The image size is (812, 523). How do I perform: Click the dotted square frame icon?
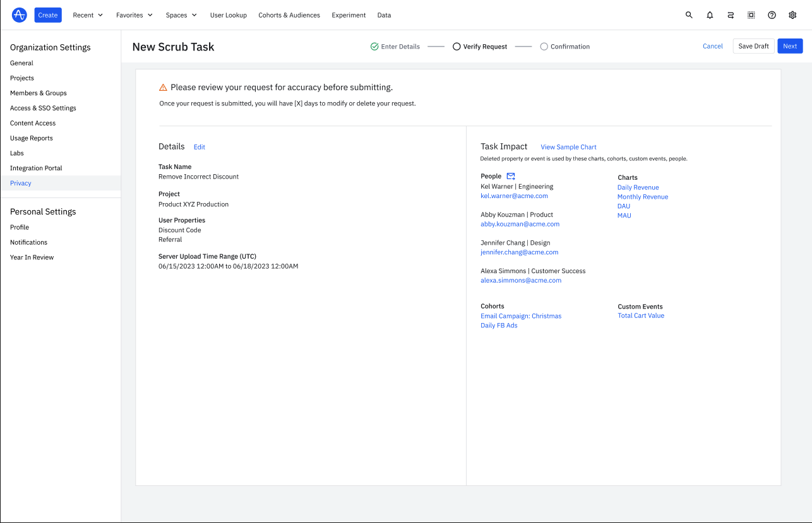[x=751, y=15]
